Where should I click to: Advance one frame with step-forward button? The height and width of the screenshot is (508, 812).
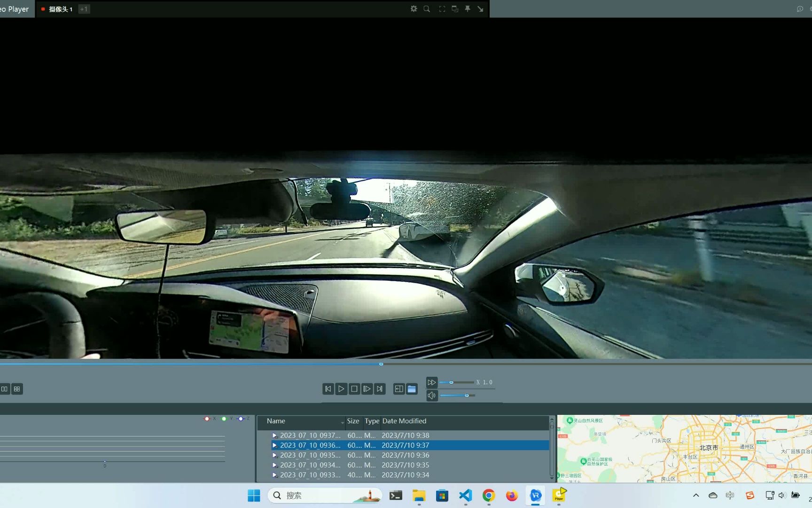pyautogui.click(x=367, y=389)
